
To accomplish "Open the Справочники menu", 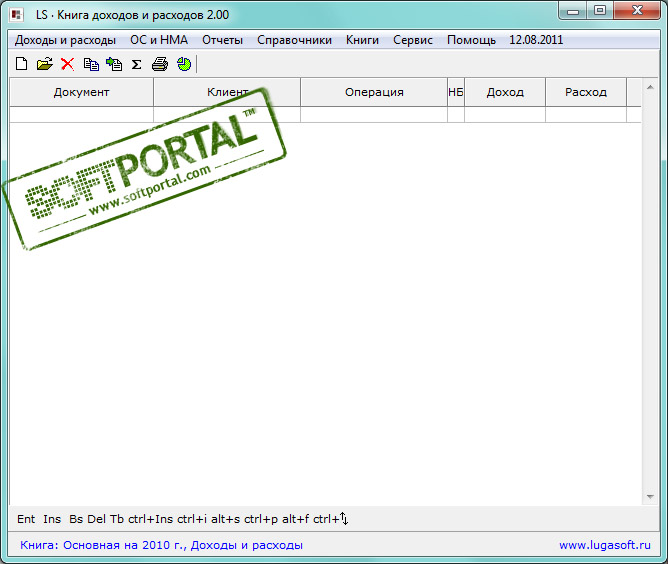I will pyautogui.click(x=294, y=40).
